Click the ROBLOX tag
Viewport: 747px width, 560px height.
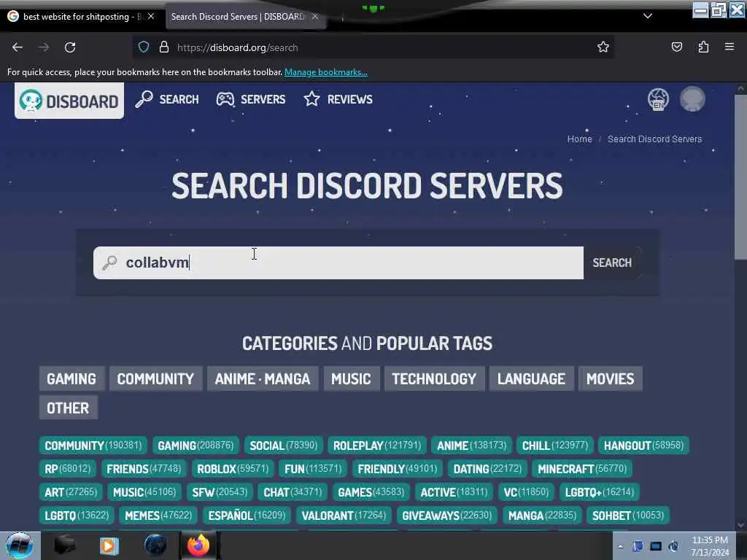(x=233, y=469)
